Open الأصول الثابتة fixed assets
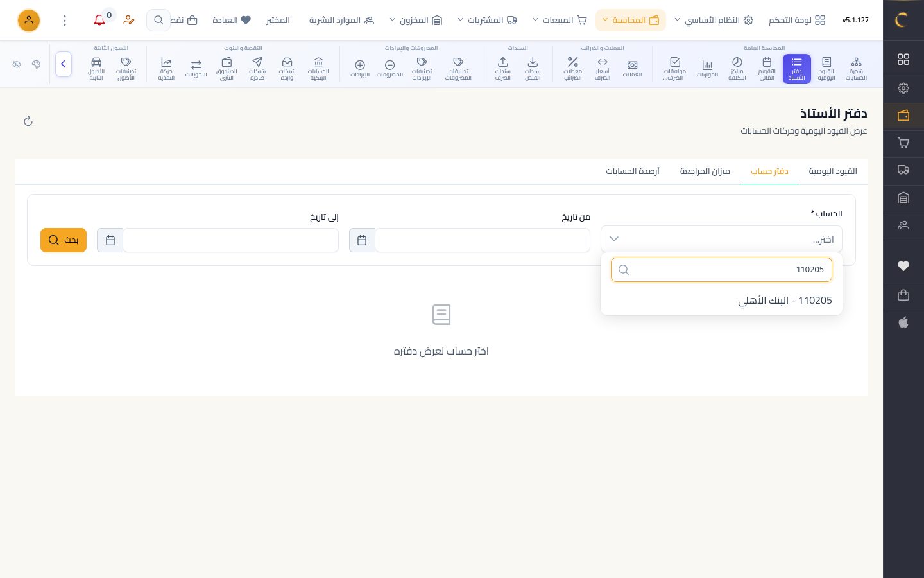This screenshot has width=924, height=578. 96,69
